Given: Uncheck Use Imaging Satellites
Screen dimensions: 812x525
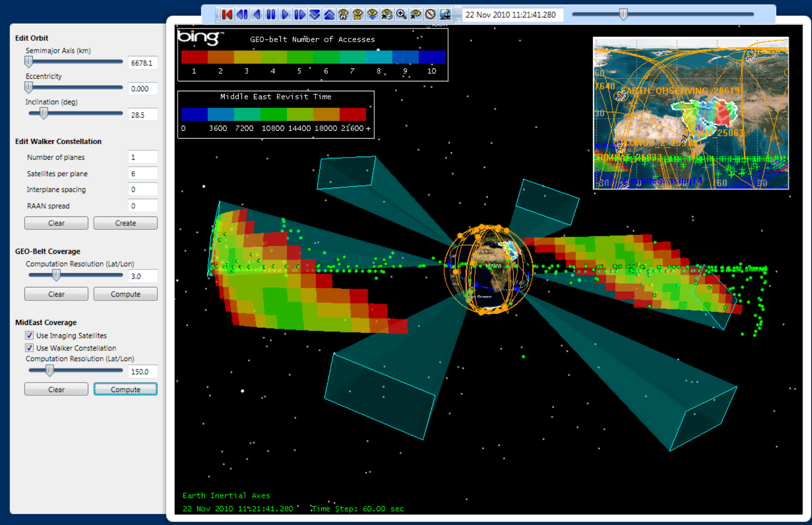Looking at the screenshot, I should 29,335.
